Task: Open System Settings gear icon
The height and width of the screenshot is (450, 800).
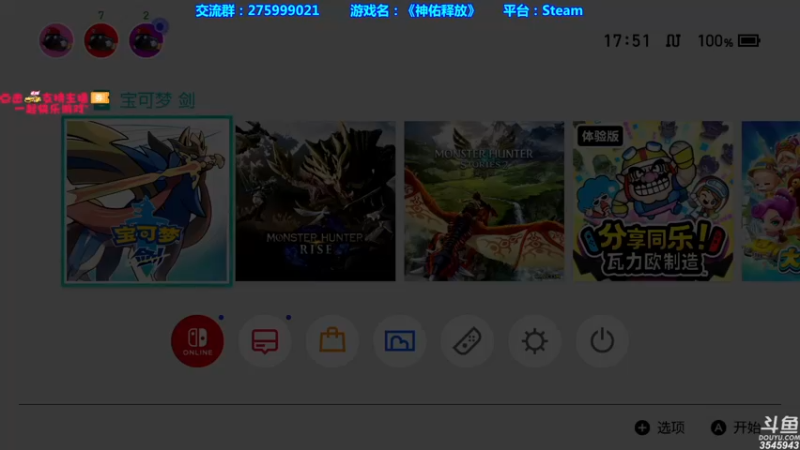Action: 534,341
